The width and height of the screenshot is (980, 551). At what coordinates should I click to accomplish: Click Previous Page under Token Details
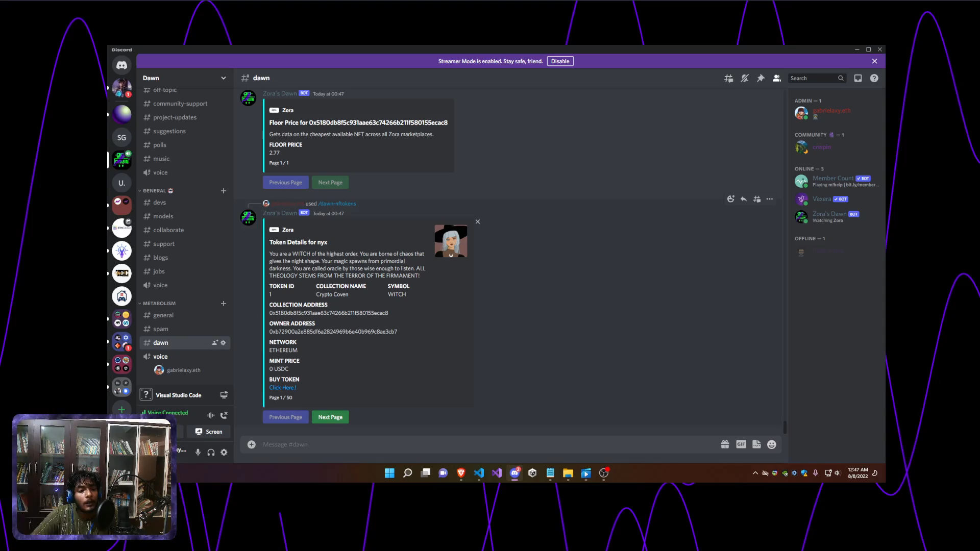285,417
